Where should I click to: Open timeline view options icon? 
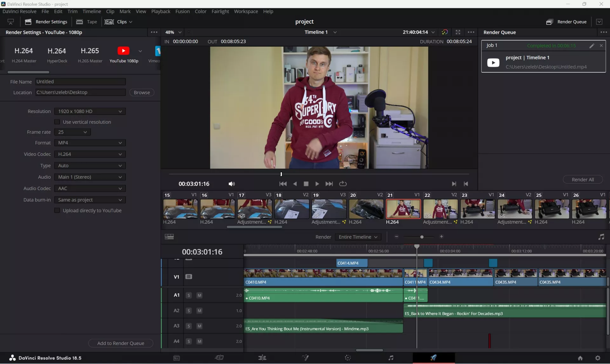pyautogui.click(x=169, y=237)
